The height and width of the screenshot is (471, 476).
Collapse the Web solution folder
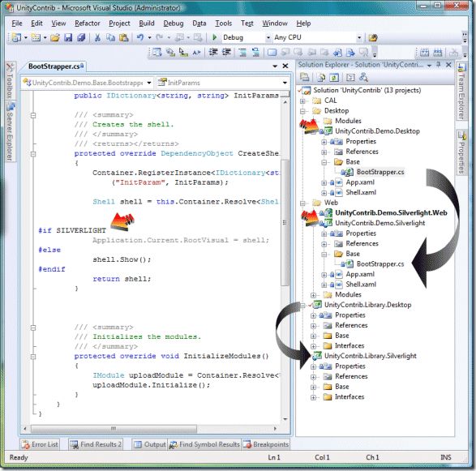[302, 203]
